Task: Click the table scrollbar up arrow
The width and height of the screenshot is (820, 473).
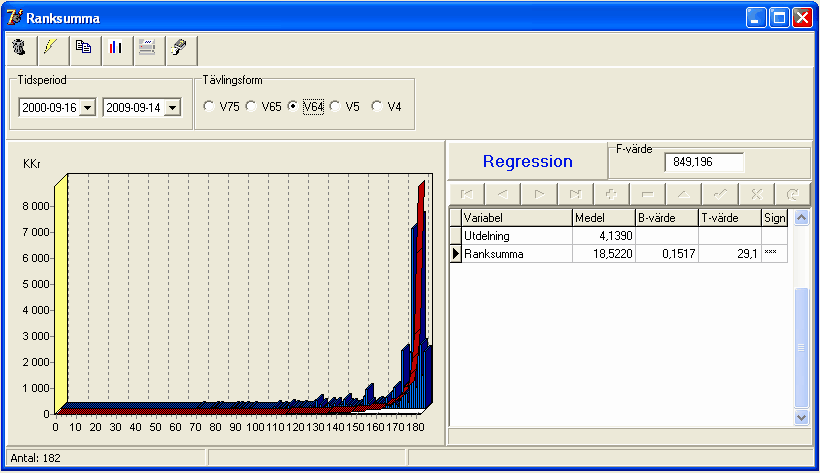Action: pos(801,217)
